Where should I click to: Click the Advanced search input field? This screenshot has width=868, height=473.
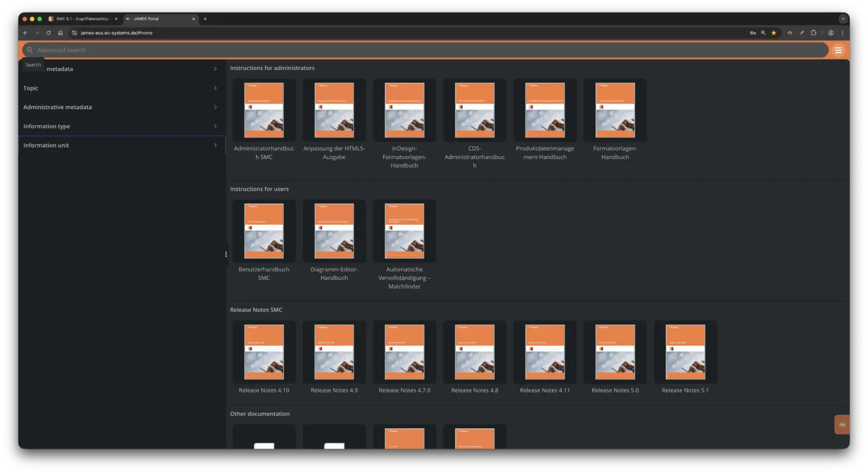click(424, 50)
